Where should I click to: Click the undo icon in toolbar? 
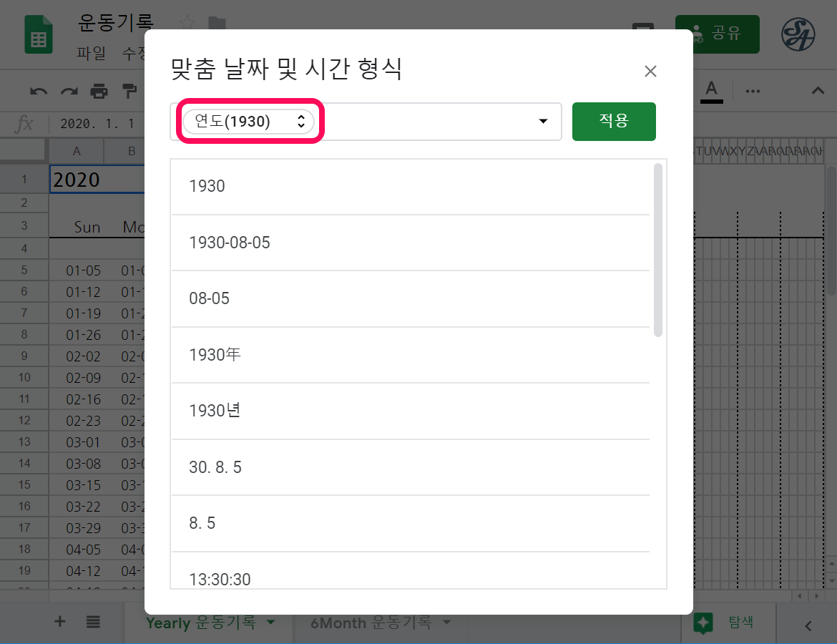39,91
